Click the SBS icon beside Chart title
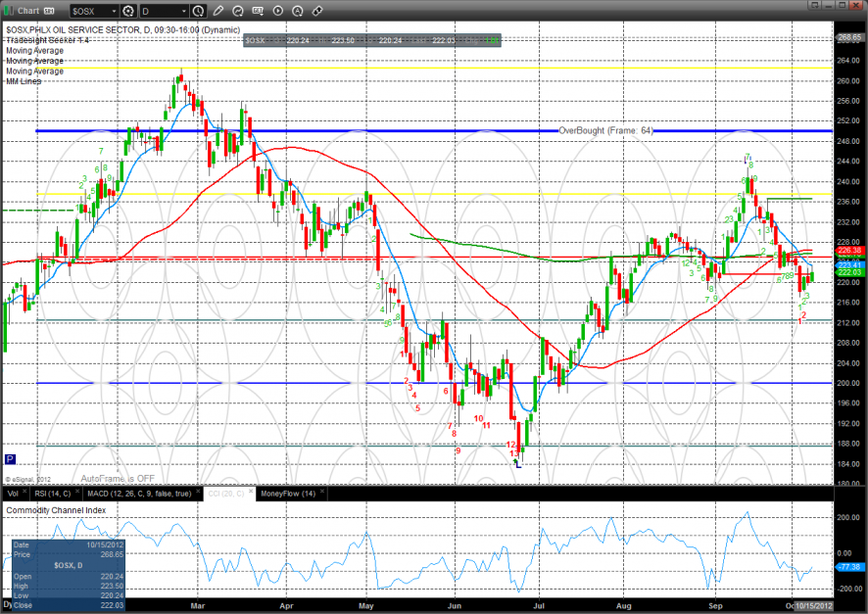 tap(49, 11)
